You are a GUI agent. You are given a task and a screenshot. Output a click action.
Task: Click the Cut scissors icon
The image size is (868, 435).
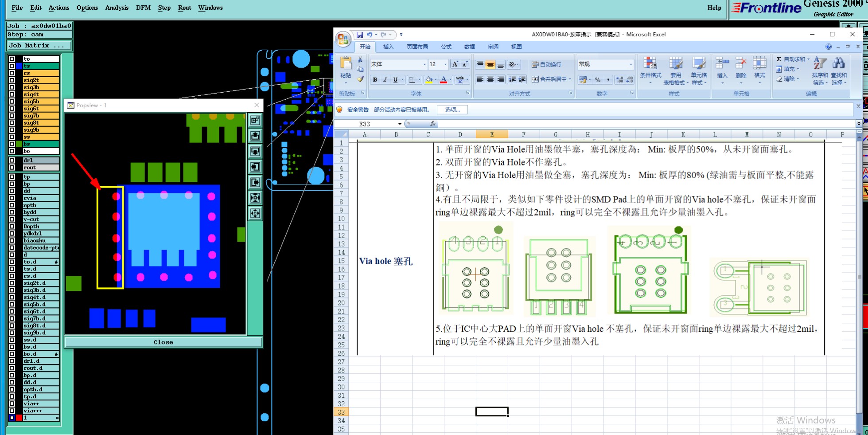tap(360, 59)
